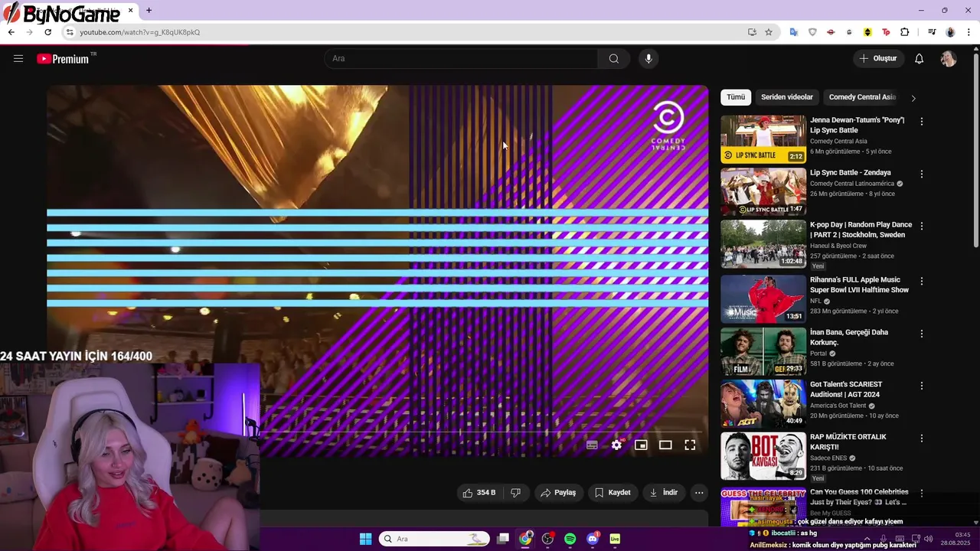The height and width of the screenshot is (551, 980).
Task: Open the America's Got Talent channel name
Action: coord(838,406)
